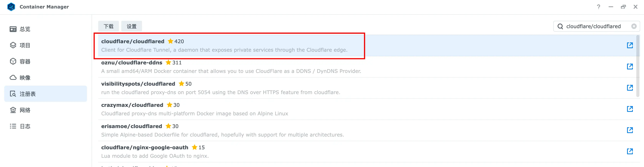Screen dimensions: 644x167
Task: Click the 设置 settings button
Action: click(131, 26)
